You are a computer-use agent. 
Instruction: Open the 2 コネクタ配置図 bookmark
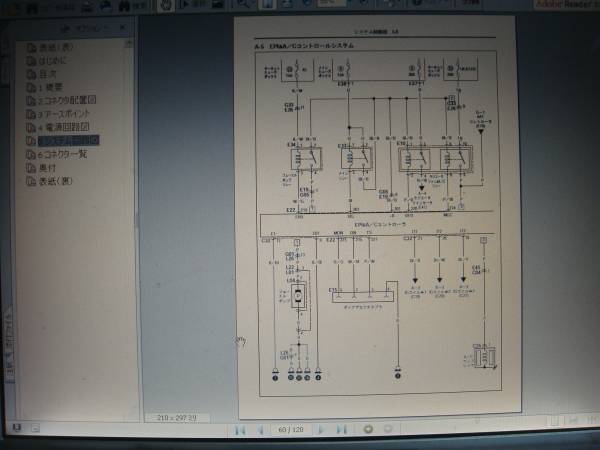67,101
